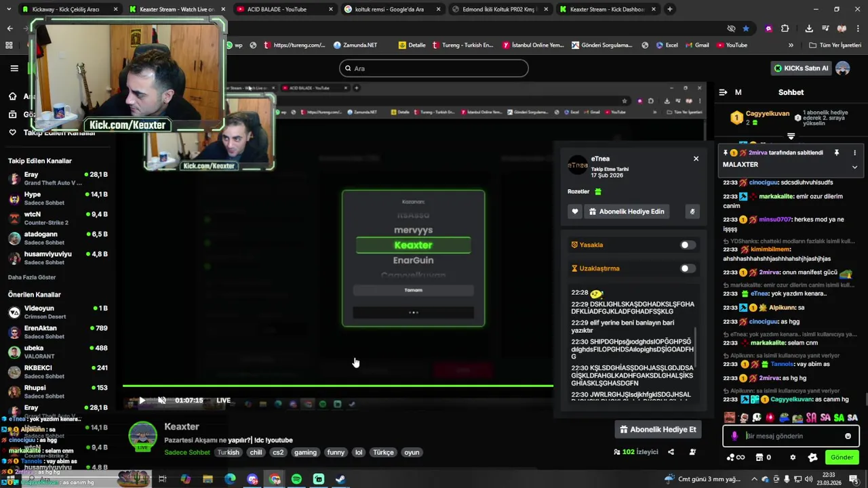
Task: Click Abonelik Hediye Et button below stream
Action: pos(658,430)
